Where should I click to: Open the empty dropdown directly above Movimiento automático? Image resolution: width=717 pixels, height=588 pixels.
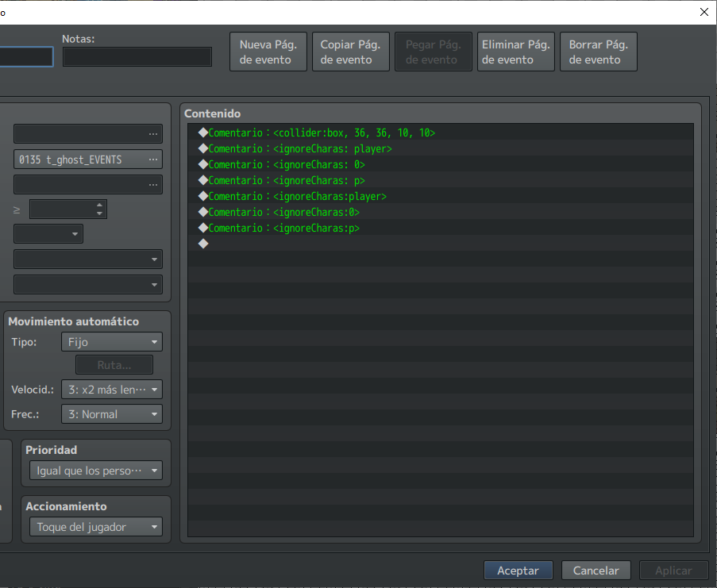(x=88, y=284)
